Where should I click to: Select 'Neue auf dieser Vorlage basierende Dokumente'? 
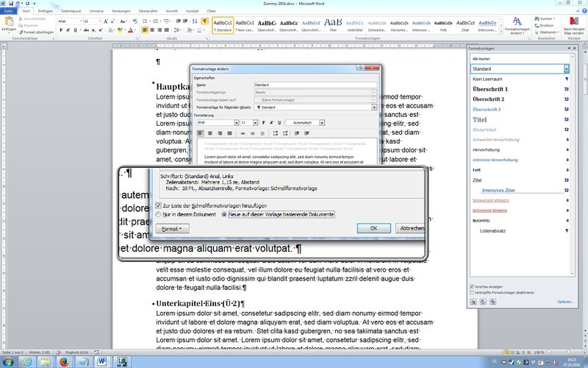pyautogui.click(x=225, y=214)
